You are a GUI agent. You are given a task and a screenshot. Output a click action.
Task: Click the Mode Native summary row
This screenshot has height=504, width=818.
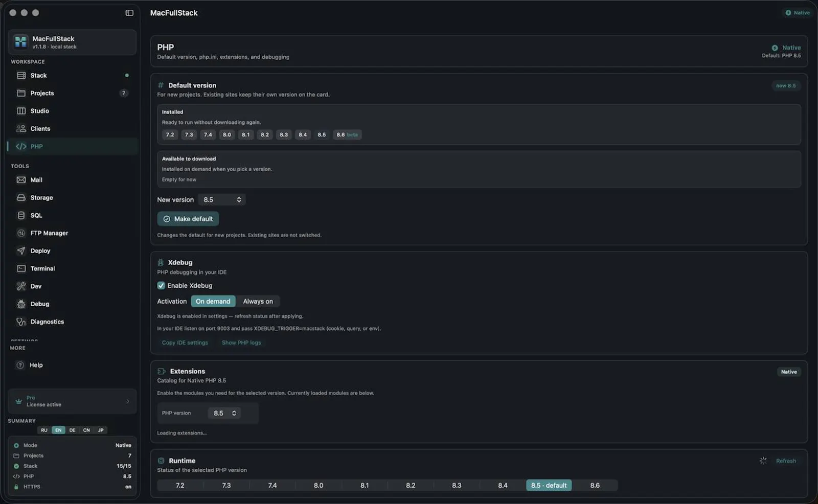[x=72, y=445]
